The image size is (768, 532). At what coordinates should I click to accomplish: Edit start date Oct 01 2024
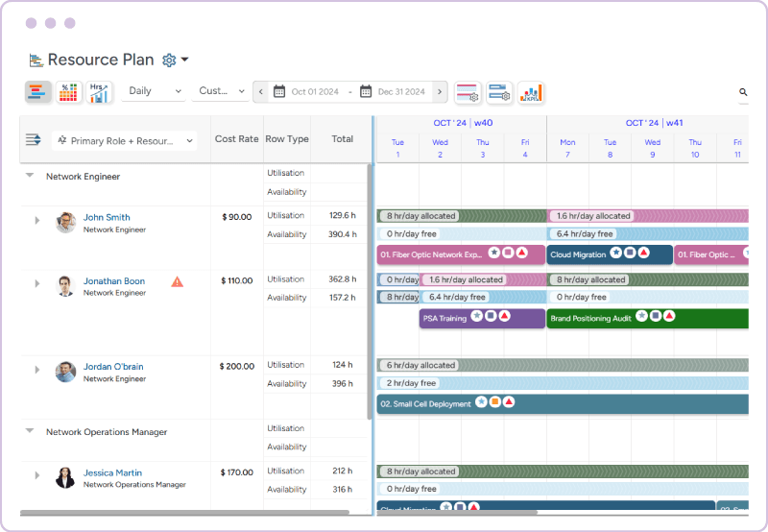coord(315,91)
